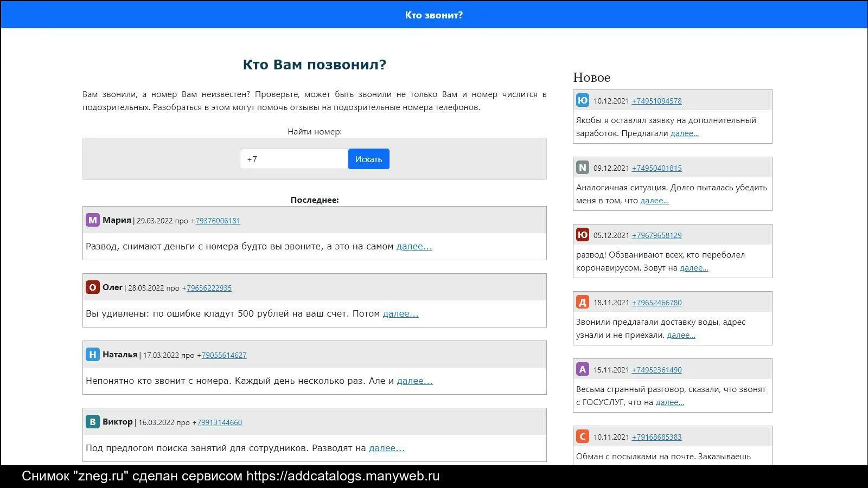Image resolution: width=868 pixels, height=488 pixels.
Task: Click dark red 'Ю' avatar dated 05.12.2021
Action: click(x=583, y=235)
